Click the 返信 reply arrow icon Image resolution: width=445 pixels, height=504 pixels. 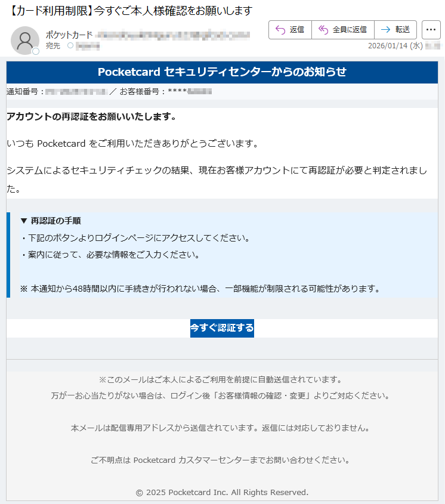[x=280, y=30]
